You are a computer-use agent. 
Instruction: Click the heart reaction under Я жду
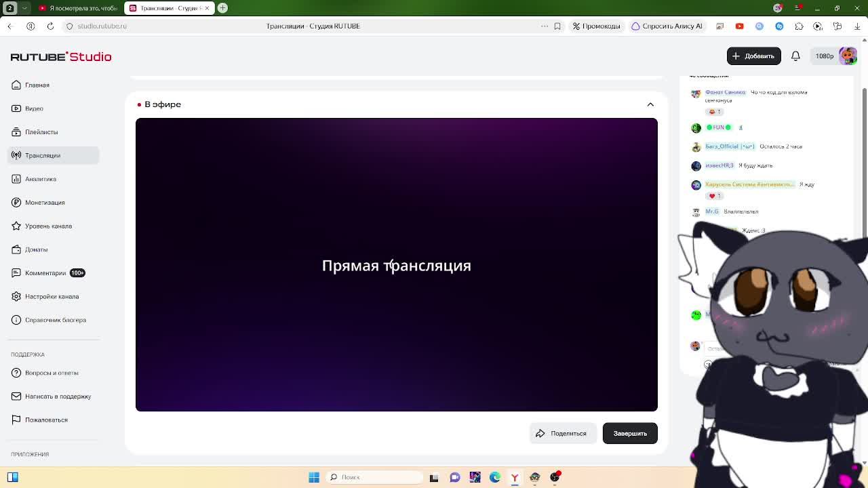714,196
